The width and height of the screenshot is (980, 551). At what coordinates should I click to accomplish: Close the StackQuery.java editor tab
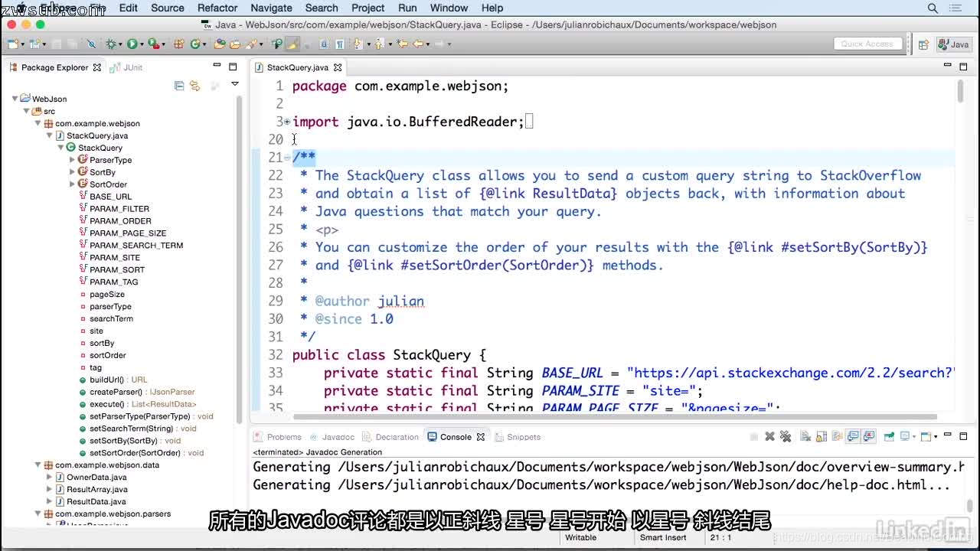(338, 67)
